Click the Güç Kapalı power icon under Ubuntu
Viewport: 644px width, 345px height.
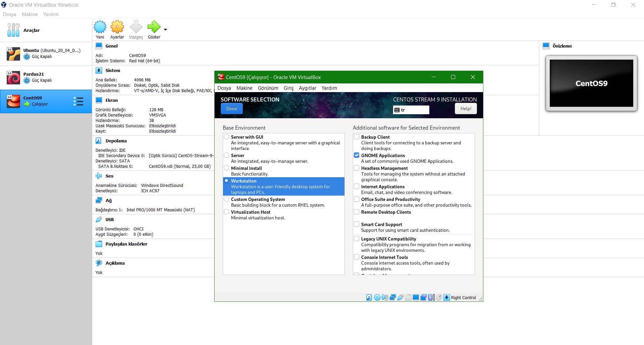tap(27, 57)
